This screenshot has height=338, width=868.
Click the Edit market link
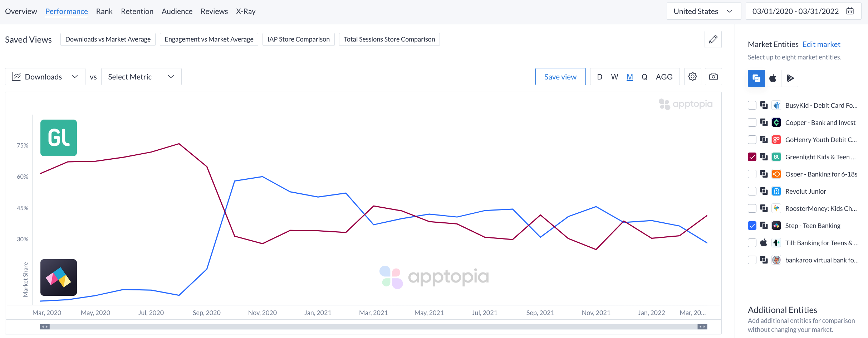(x=821, y=44)
